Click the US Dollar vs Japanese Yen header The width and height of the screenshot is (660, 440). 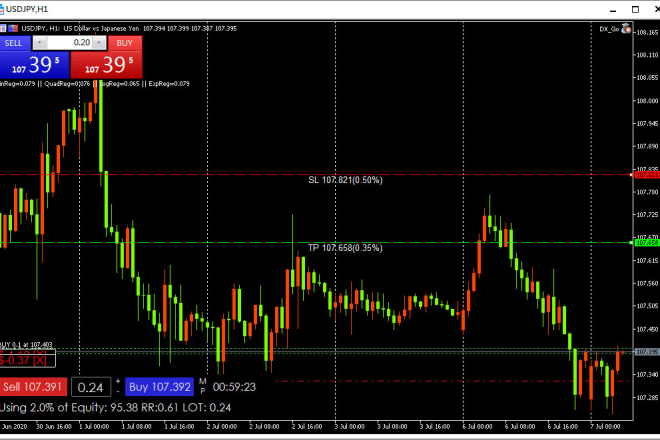(101, 29)
